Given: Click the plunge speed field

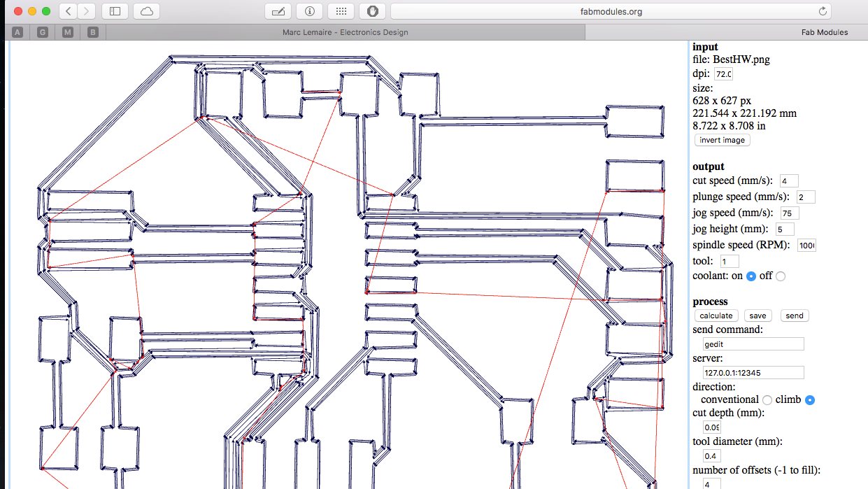Looking at the screenshot, I should click(x=806, y=197).
